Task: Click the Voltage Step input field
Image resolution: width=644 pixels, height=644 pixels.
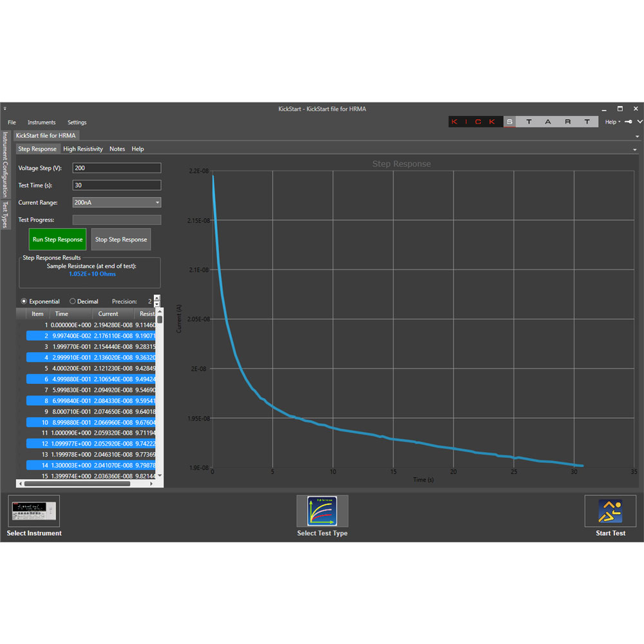Action: tap(116, 168)
